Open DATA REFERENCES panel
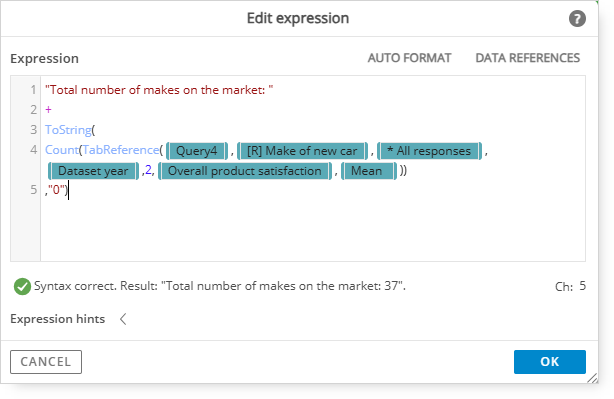 click(527, 58)
